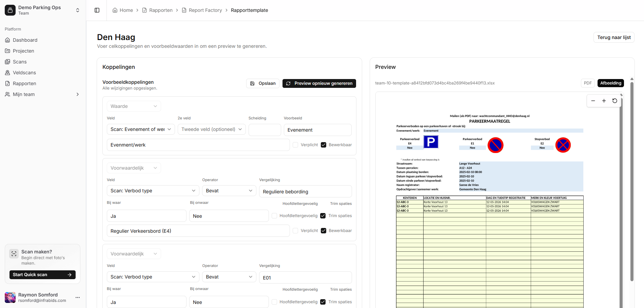Click the Demo Parking Ops logo icon
The height and width of the screenshot is (308, 644).
[x=10, y=10]
